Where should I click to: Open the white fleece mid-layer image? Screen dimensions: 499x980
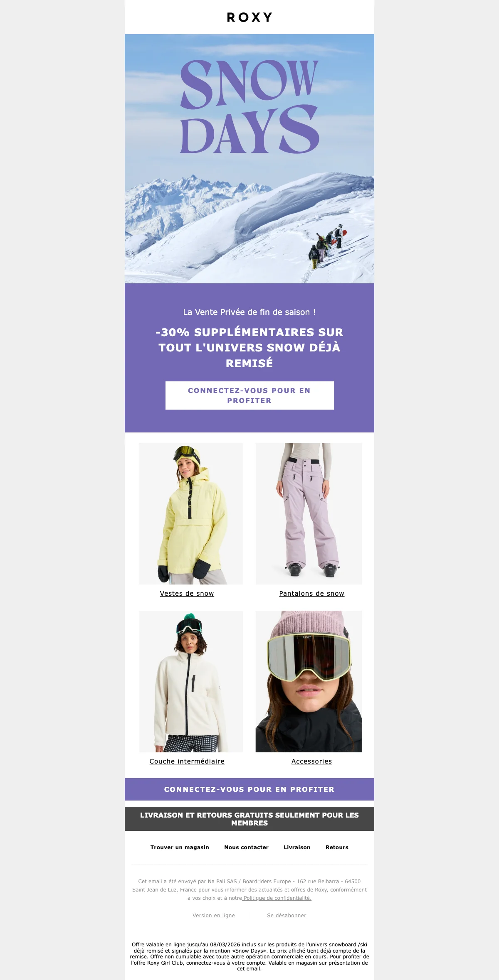[x=191, y=681]
